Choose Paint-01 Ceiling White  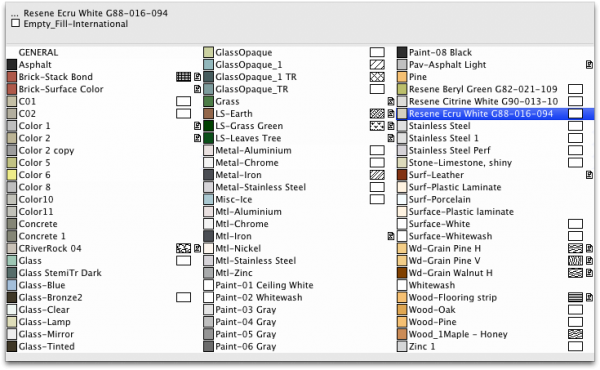[x=264, y=285]
